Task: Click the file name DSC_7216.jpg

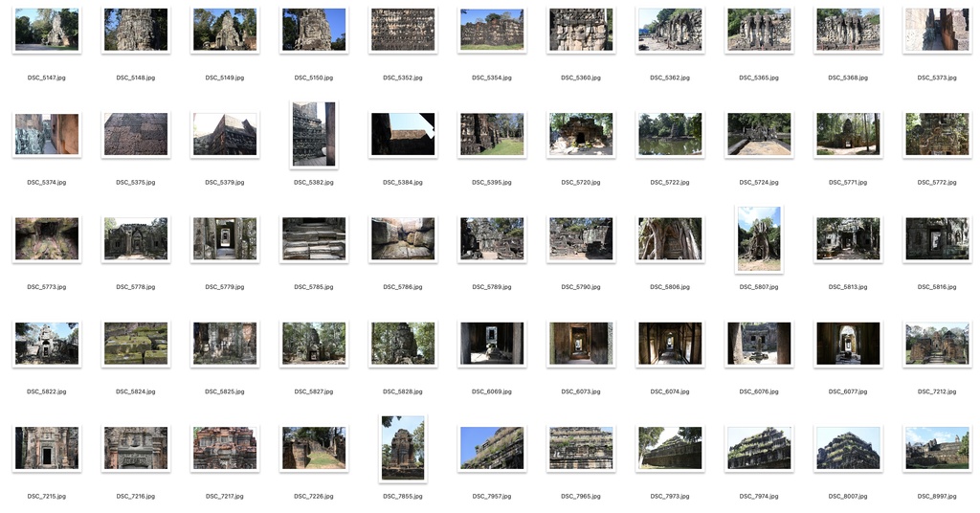Action: [136, 497]
